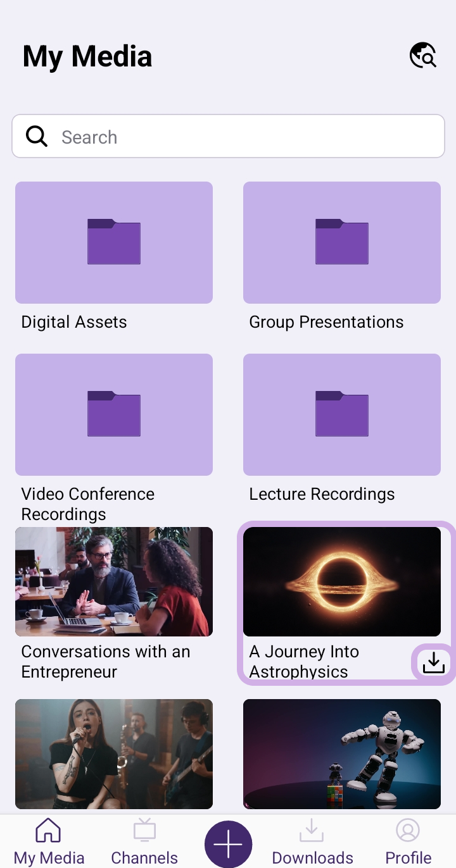Screen dimensions: 456x868
Task: Open Video Conference Recordings folder icon
Action: 114,414
